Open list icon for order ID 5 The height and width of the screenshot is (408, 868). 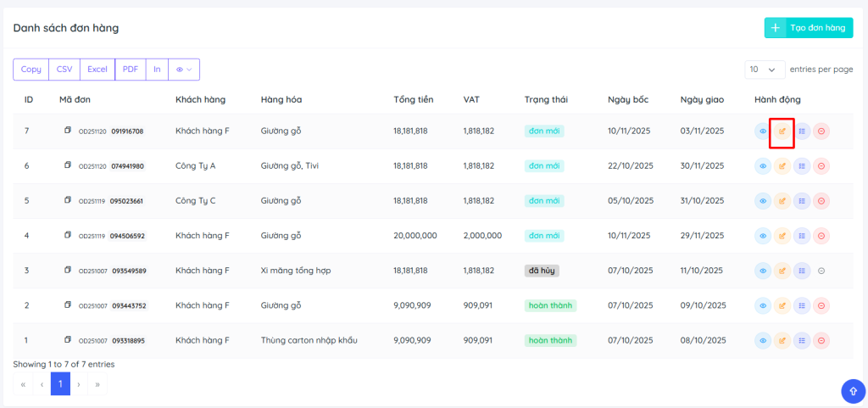802,201
